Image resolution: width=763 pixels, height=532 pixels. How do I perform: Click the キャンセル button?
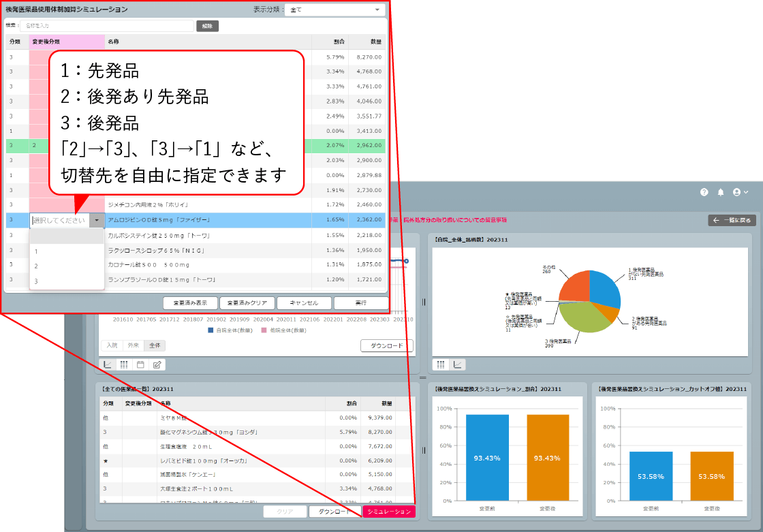(x=304, y=302)
